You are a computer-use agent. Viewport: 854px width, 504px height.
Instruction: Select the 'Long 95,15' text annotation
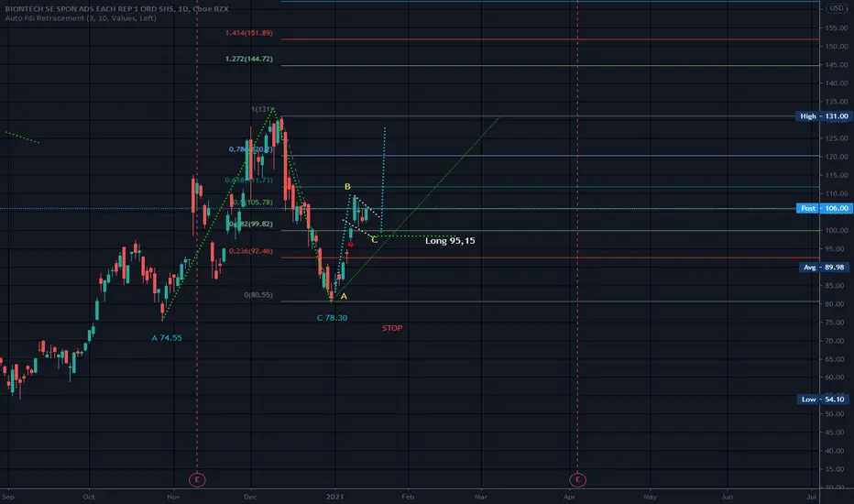tap(450, 241)
